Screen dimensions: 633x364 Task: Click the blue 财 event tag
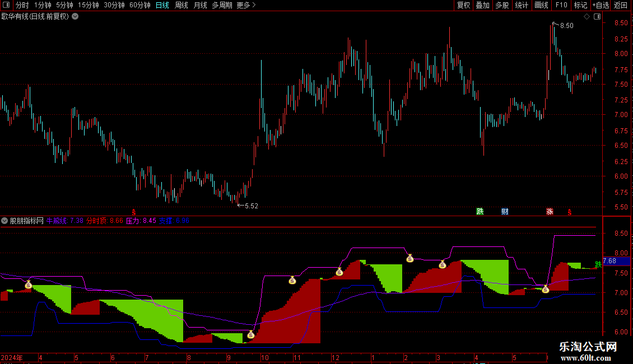pyautogui.click(x=505, y=212)
